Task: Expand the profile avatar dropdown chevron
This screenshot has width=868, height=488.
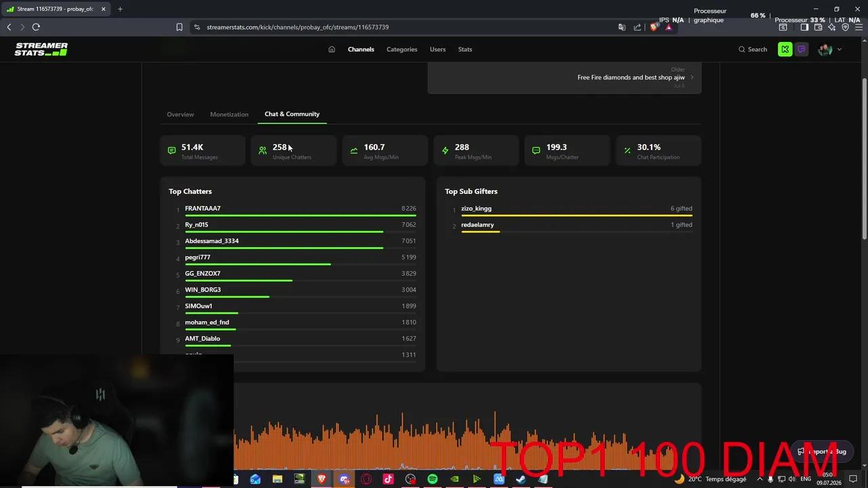Action: click(839, 49)
